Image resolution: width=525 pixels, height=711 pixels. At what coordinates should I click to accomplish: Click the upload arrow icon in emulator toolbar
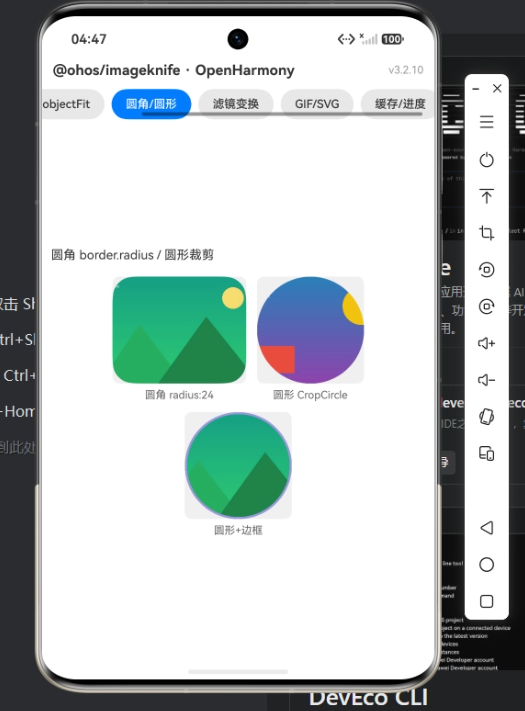click(486, 196)
